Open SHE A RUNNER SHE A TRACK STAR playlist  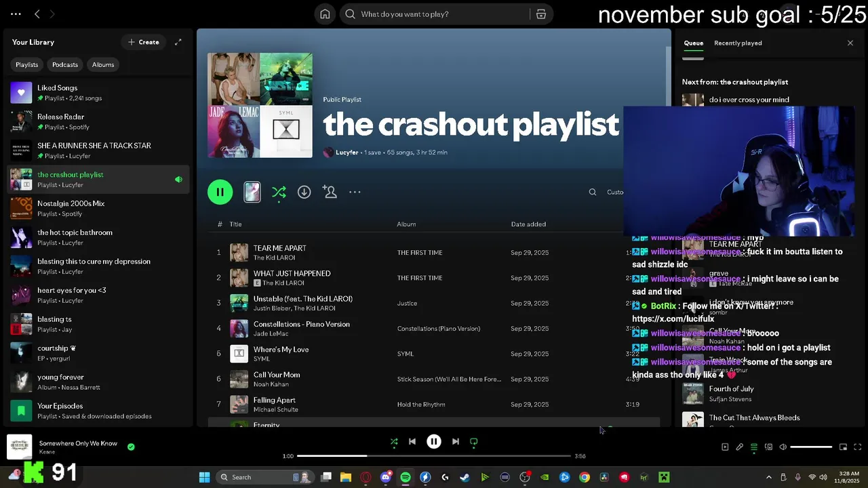[100, 150]
